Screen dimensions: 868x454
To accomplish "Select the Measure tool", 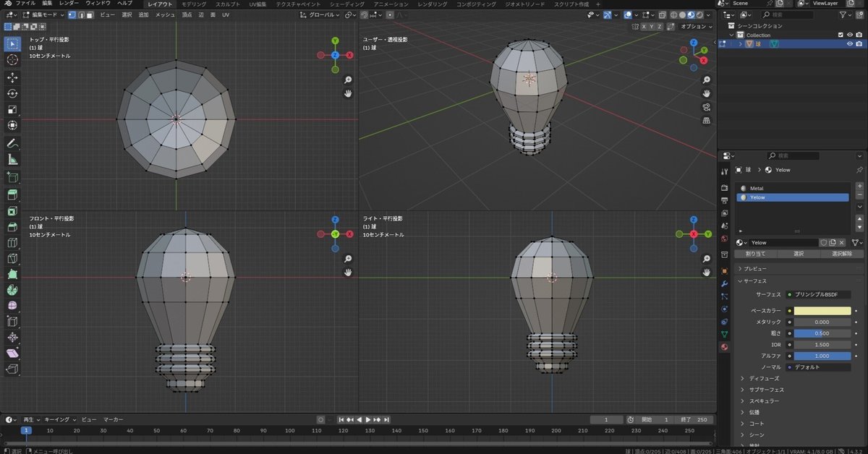I will tap(12, 160).
